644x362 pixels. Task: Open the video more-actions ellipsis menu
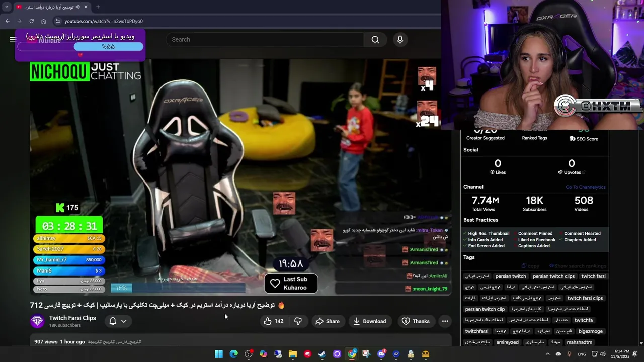[445, 321]
